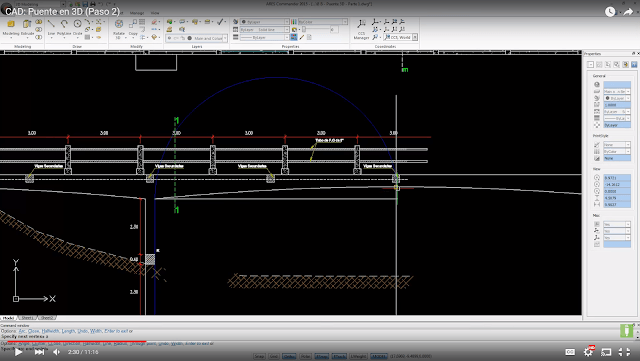Click the first icon in Properties panel toolbar
Image resolution: width=640 pixels, height=361 pixels.
[591, 65]
